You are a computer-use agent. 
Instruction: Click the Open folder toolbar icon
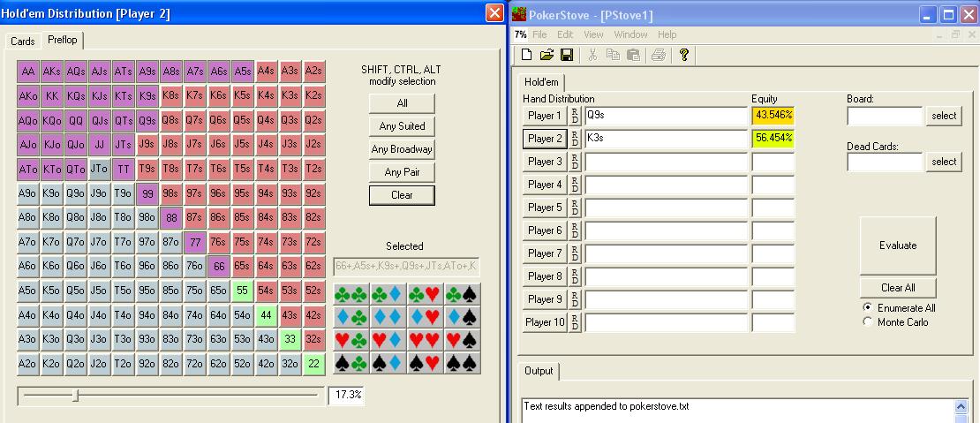click(x=547, y=55)
